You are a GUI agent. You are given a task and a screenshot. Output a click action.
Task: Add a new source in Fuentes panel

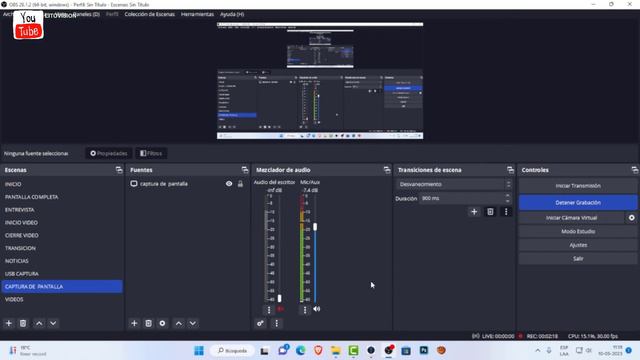pos(134,323)
